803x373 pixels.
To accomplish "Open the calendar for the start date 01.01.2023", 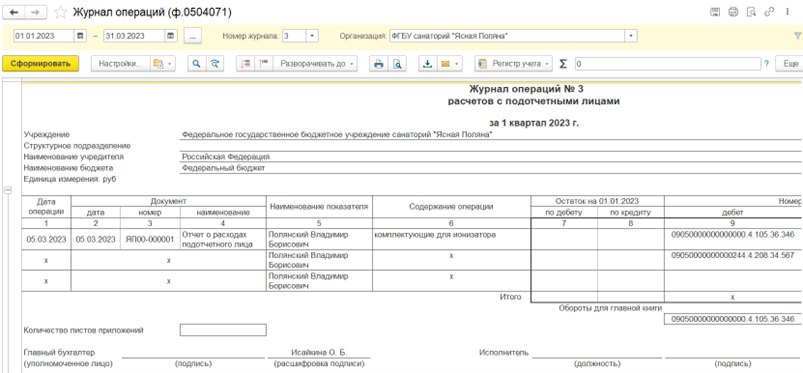I will tap(80, 36).
